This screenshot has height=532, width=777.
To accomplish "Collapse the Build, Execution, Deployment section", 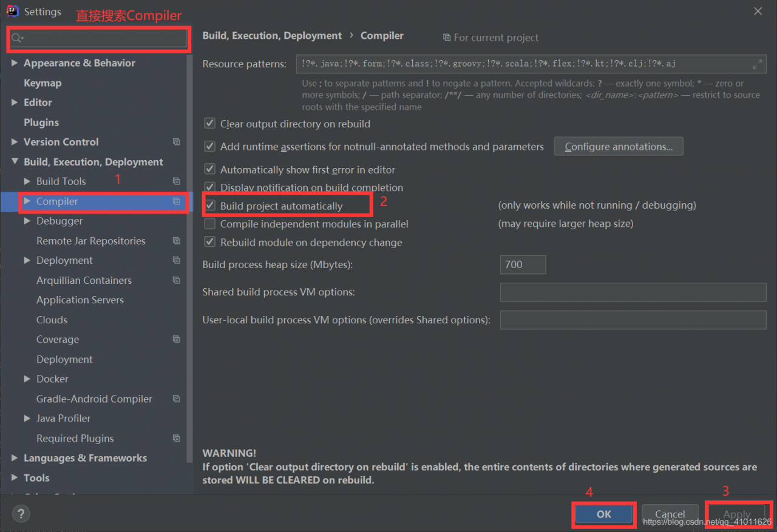I will point(15,162).
